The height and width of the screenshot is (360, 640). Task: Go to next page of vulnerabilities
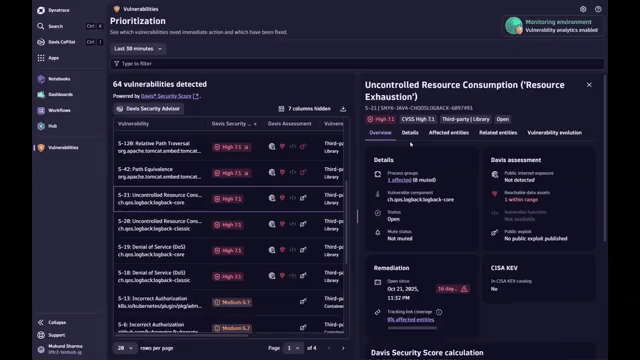point(343,348)
